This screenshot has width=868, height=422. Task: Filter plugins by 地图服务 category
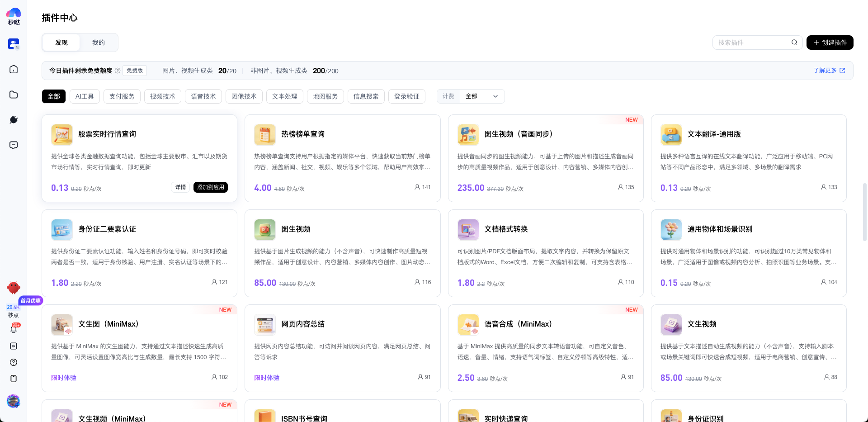325,96
